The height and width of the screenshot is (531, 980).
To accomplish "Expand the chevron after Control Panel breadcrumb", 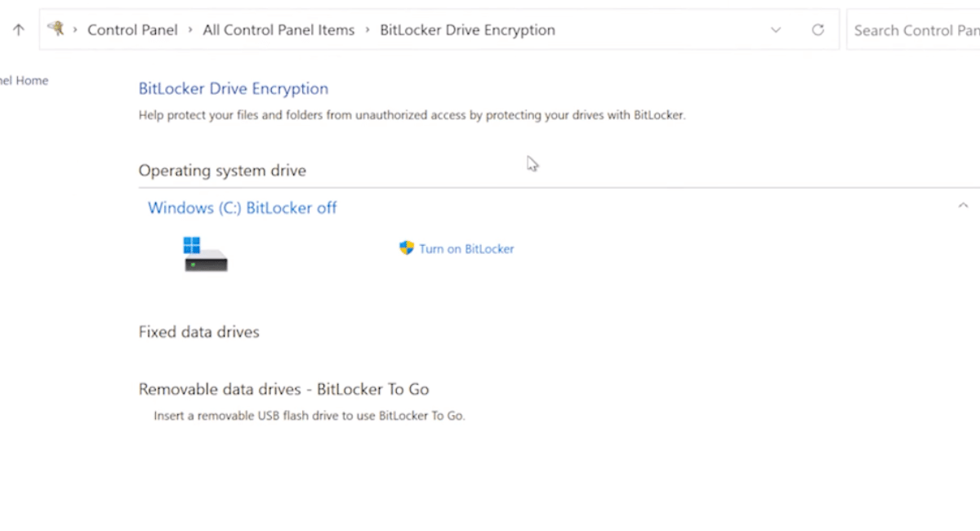I will point(190,30).
